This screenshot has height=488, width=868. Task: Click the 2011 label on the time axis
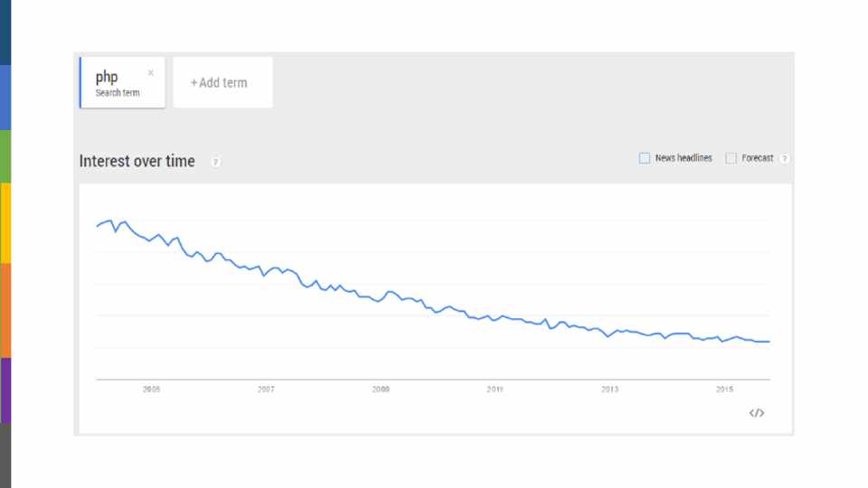point(495,389)
